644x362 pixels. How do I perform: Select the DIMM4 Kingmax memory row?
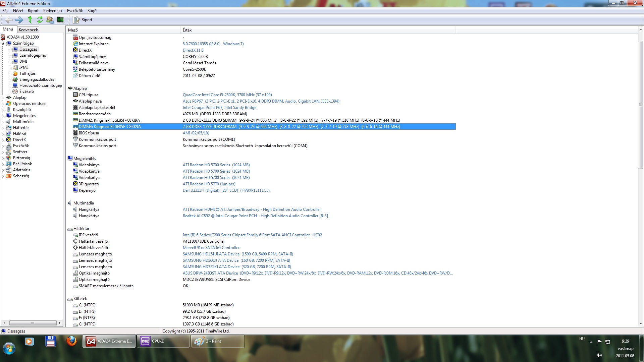tap(264, 127)
